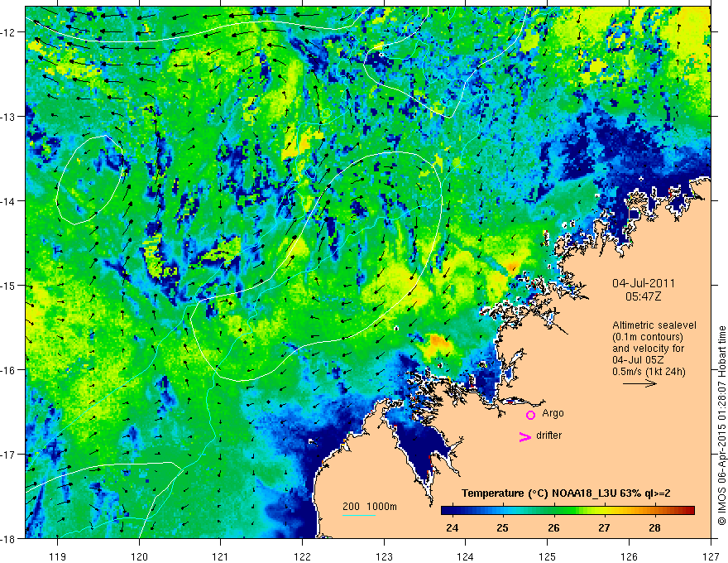Click the 0.5m/s velocity reference arrow

pyautogui.click(x=639, y=383)
